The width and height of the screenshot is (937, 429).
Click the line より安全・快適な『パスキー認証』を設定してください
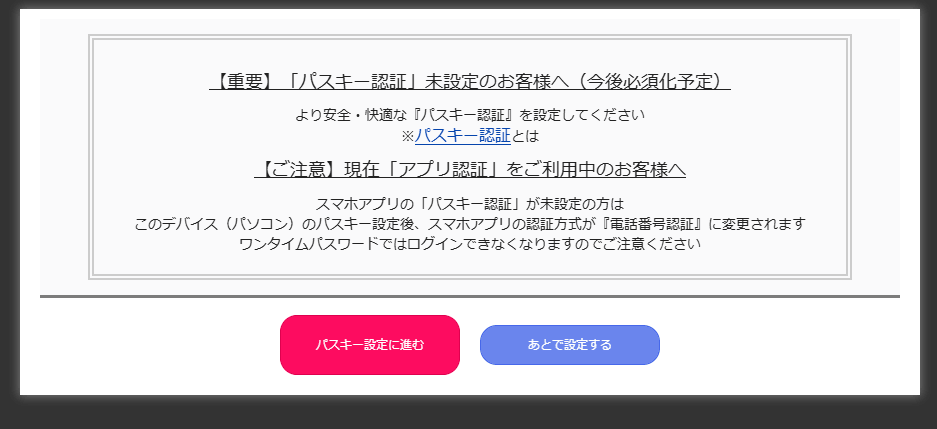[x=470, y=115]
